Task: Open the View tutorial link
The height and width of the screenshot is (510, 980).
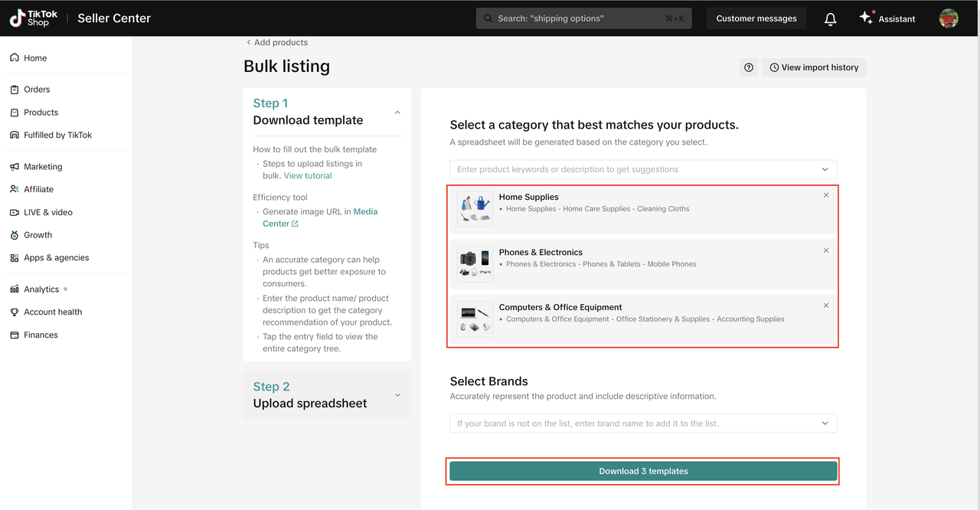Action: coord(308,176)
